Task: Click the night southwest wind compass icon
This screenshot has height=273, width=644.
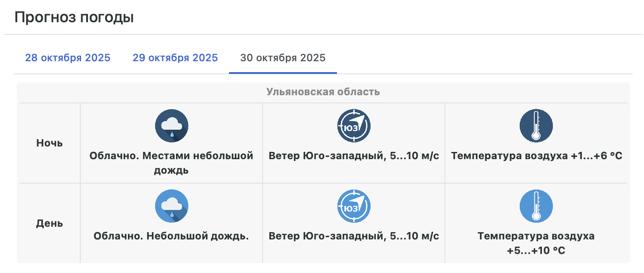Action: click(354, 126)
